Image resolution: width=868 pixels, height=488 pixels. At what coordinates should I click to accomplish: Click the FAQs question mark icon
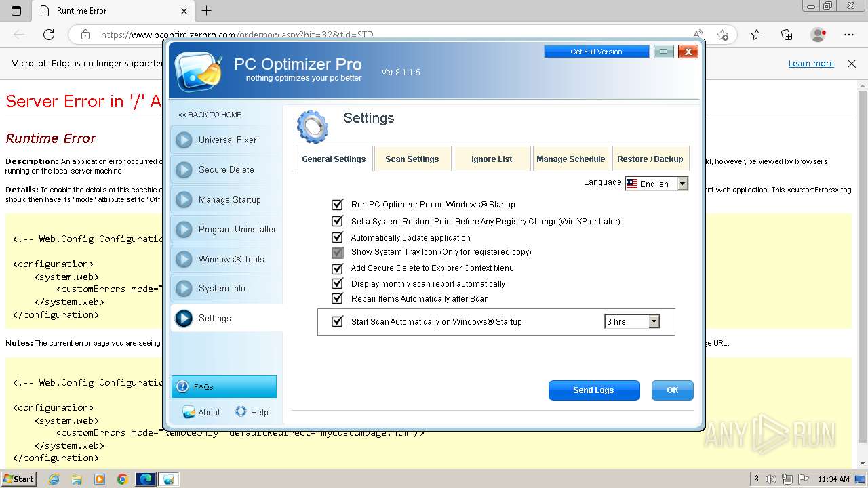182,386
